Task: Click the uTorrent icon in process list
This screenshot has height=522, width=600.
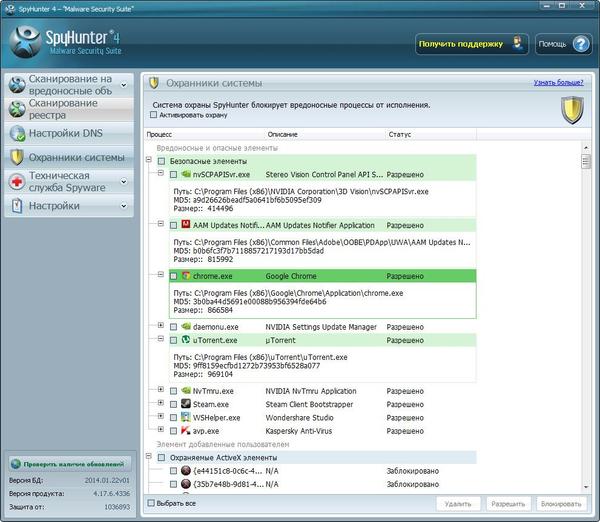Action: point(186,339)
